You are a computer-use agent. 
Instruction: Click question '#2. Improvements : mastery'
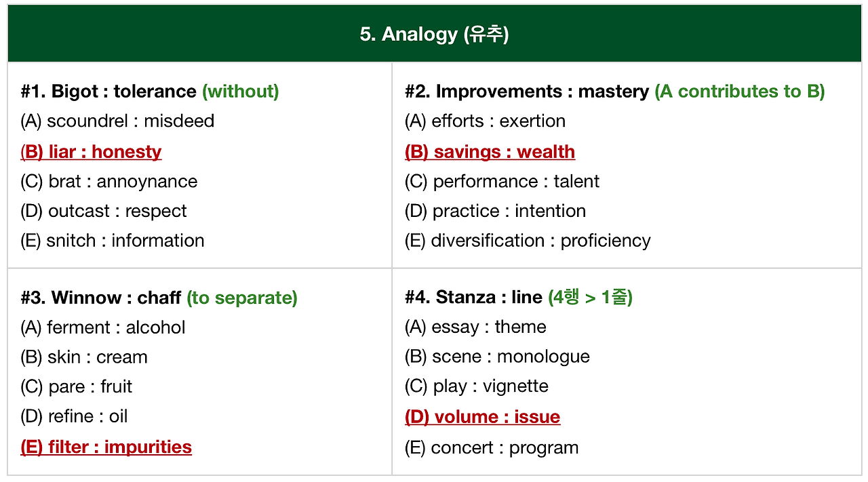tap(527, 92)
